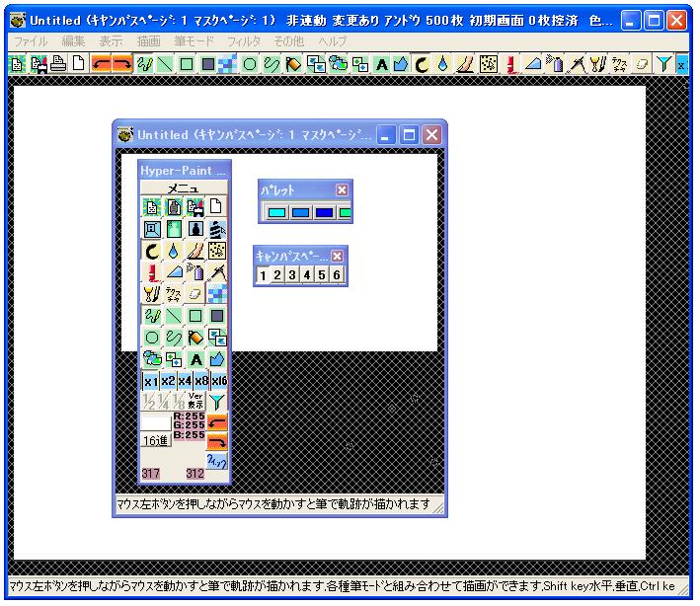This screenshot has height=606, width=700.
Task: Enable x16 zoom level
Action: [218, 381]
